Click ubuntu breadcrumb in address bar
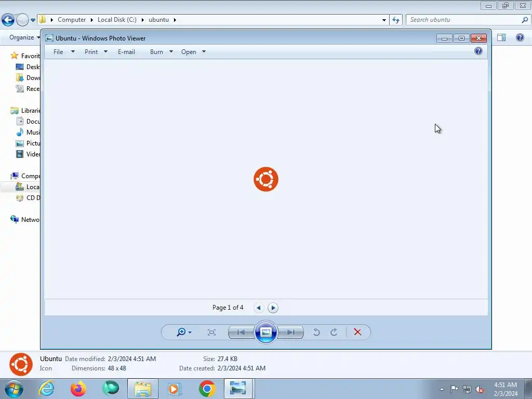The image size is (532, 399). coord(158,20)
